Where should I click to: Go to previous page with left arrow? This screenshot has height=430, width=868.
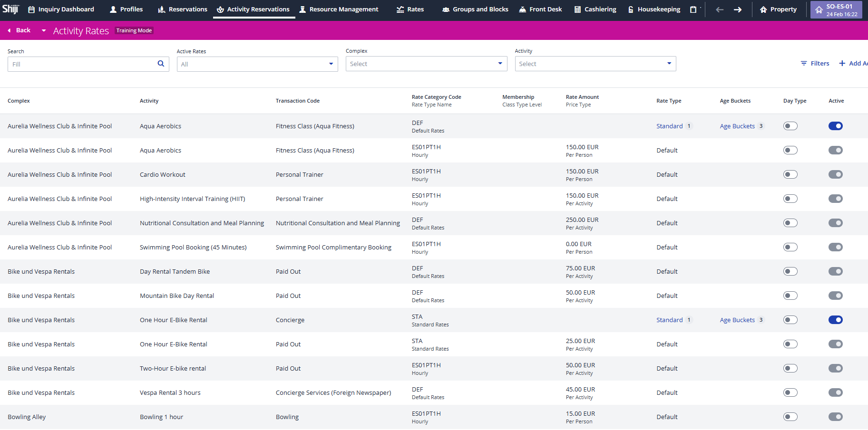coord(720,10)
